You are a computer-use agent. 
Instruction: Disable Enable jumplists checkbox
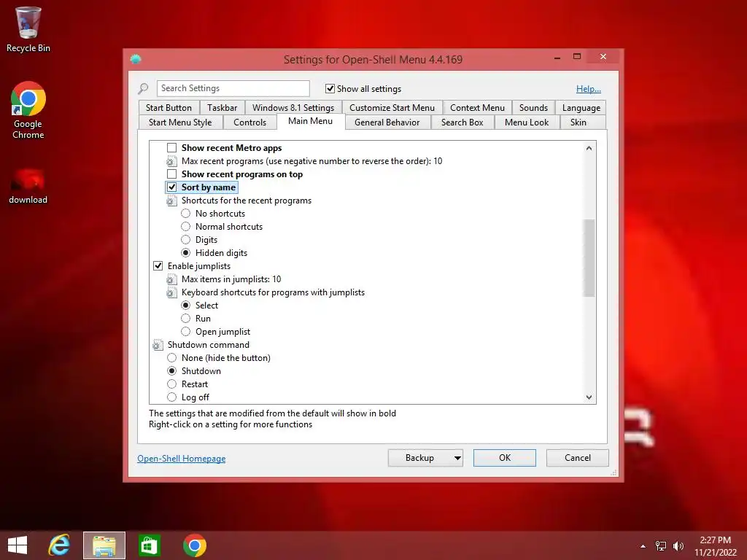tap(158, 266)
